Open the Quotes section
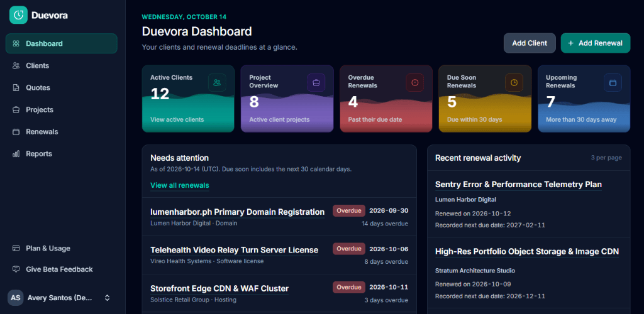The image size is (644, 314). (x=62, y=88)
